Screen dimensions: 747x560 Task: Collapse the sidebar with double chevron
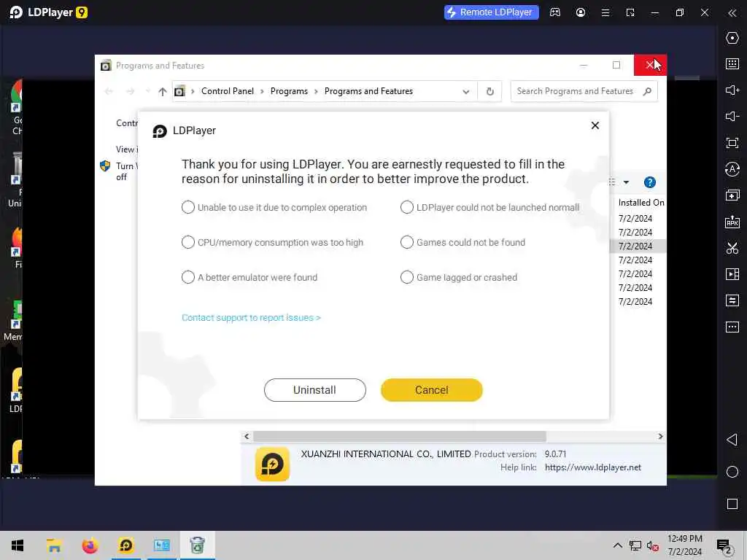click(x=732, y=13)
